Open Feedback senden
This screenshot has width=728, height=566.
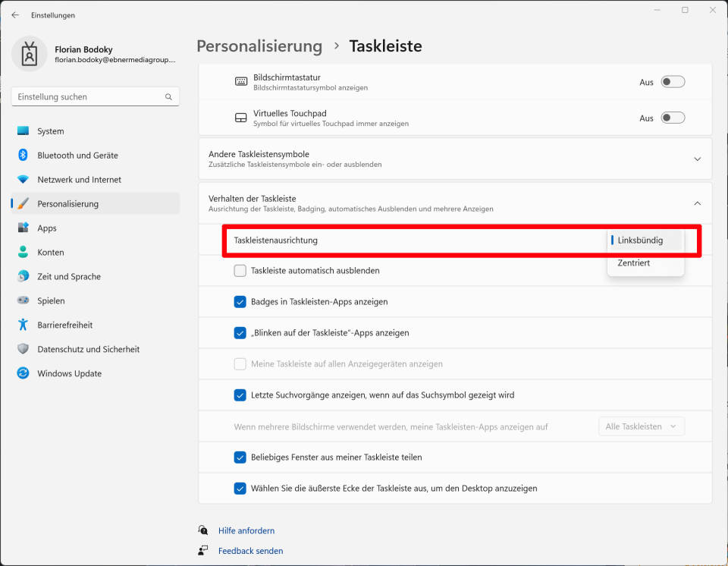[x=250, y=550]
